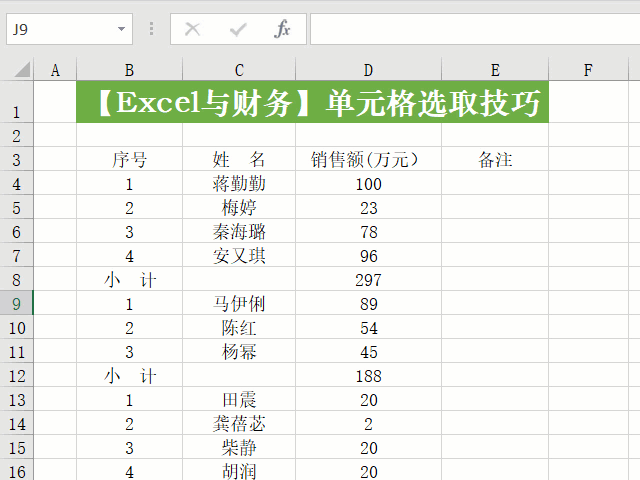Select the sales value 100
640x480 pixels.
click(x=369, y=183)
